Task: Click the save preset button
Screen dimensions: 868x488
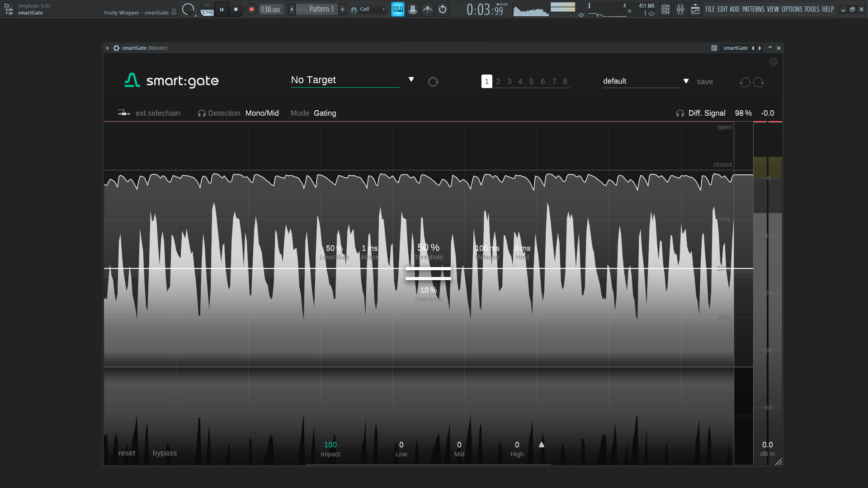Action: click(705, 82)
